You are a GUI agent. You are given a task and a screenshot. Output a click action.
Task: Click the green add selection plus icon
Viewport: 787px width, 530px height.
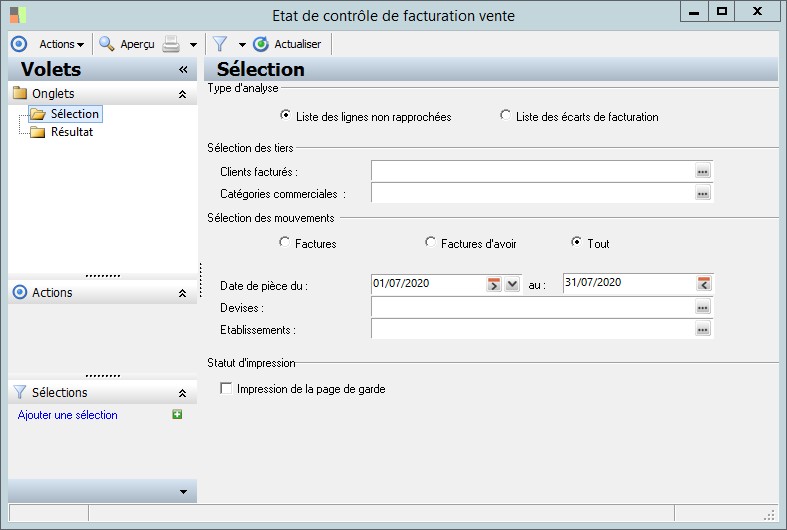[177, 414]
